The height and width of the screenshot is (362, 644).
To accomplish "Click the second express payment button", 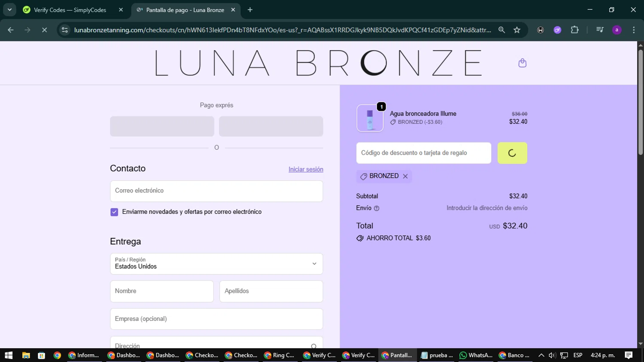I will click(271, 126).
